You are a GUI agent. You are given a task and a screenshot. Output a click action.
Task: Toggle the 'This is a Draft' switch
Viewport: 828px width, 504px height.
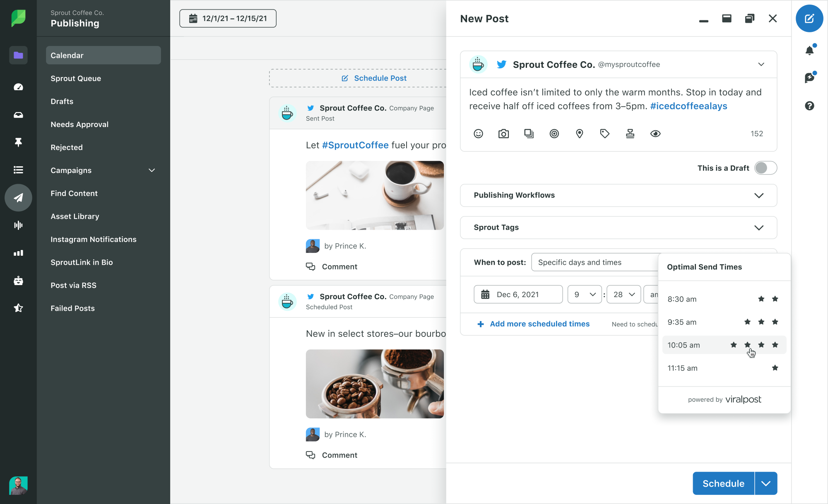765,167
